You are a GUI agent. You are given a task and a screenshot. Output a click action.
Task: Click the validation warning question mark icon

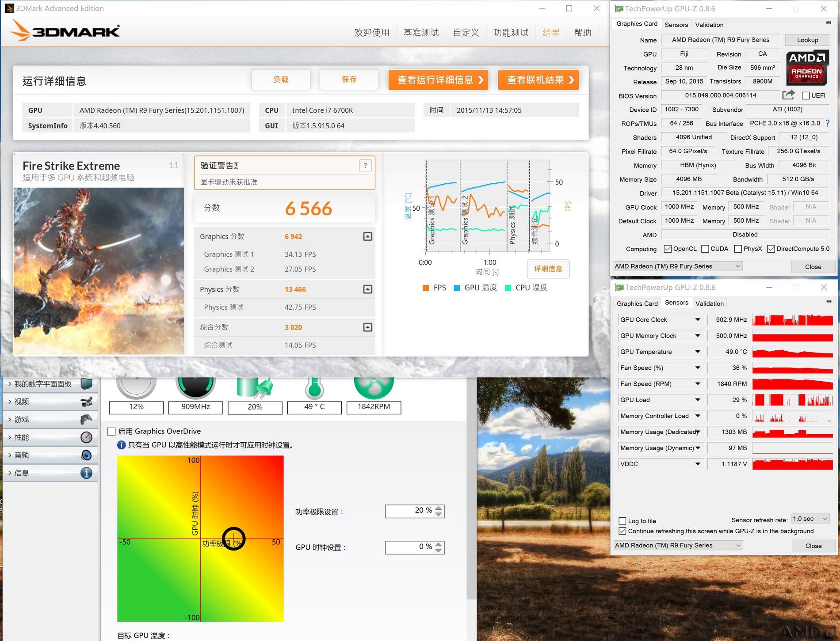[365, 166]
